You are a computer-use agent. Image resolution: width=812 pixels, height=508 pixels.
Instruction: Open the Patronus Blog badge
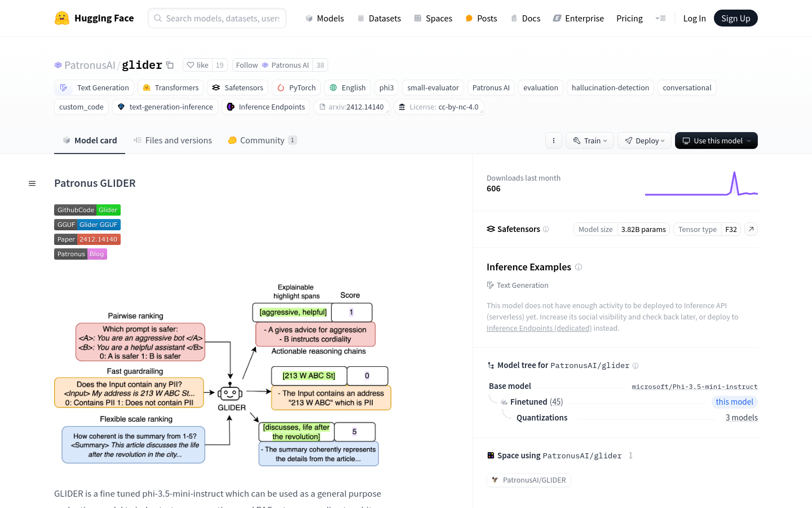(81, 254)
